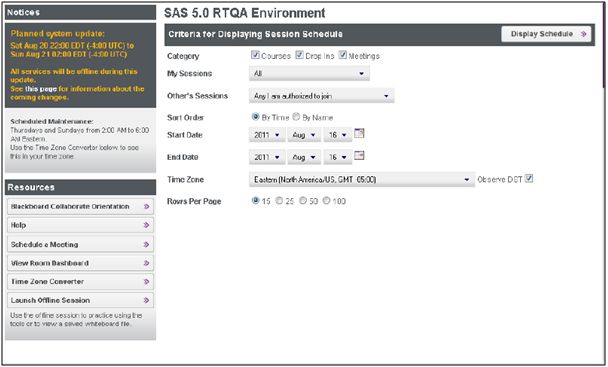
Task: Select 25 rows per page
Action: 279,201
